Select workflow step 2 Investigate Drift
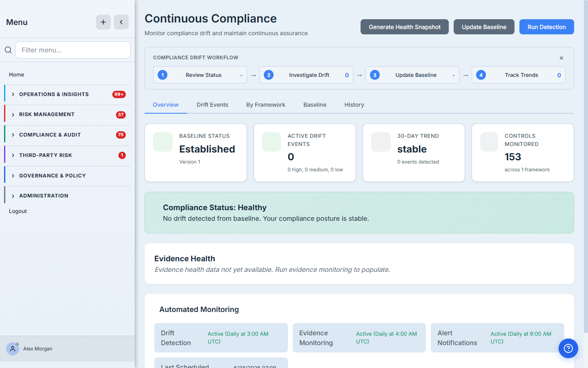 tap(306, 75)
